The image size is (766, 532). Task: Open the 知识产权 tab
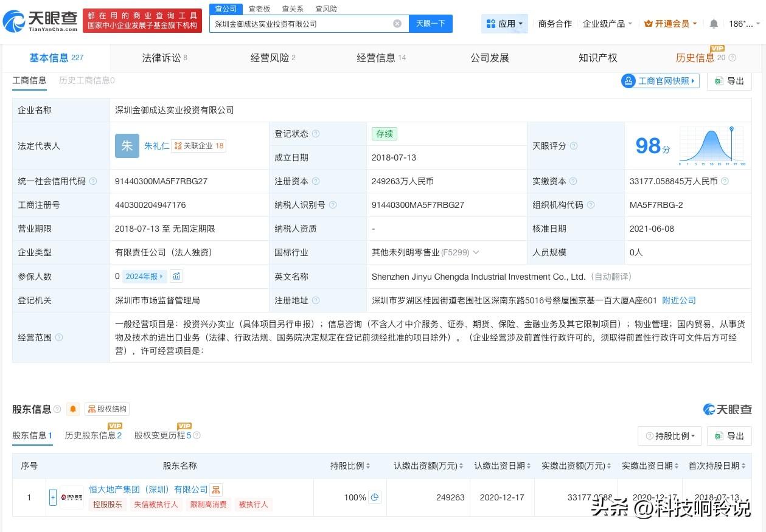598,58
